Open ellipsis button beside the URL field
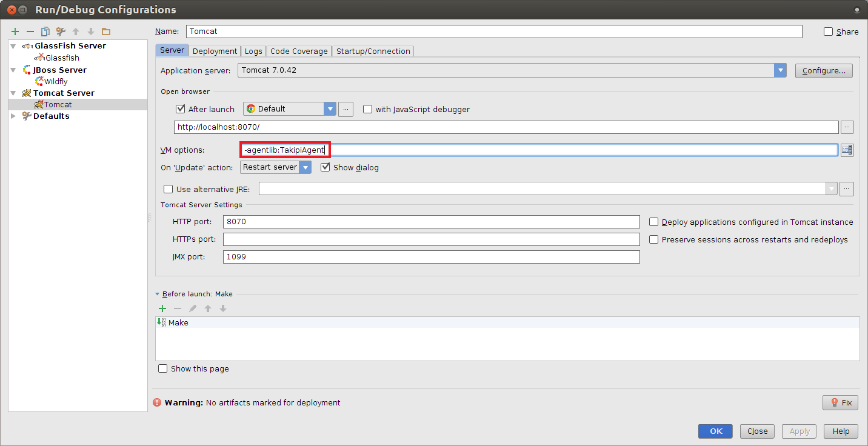This screenshot has width=868, height=446. 847,127
